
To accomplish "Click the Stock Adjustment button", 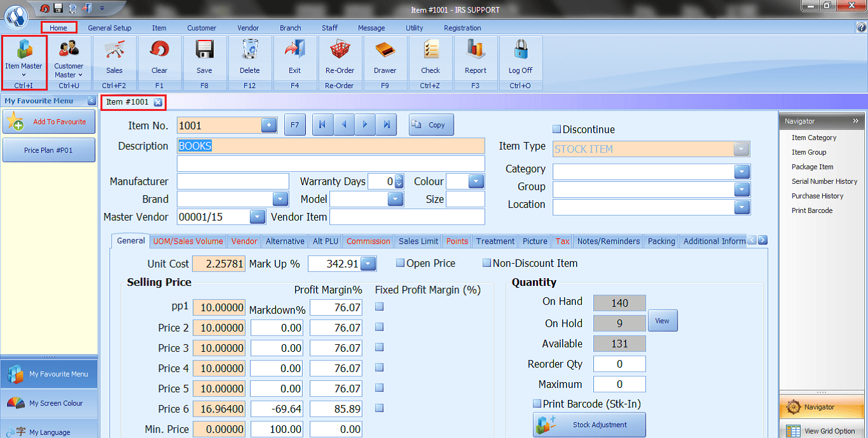I will point(589,425).
